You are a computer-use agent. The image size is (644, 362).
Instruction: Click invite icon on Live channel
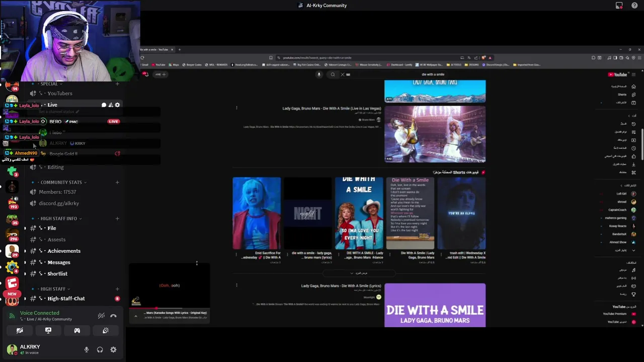[111, 105]
